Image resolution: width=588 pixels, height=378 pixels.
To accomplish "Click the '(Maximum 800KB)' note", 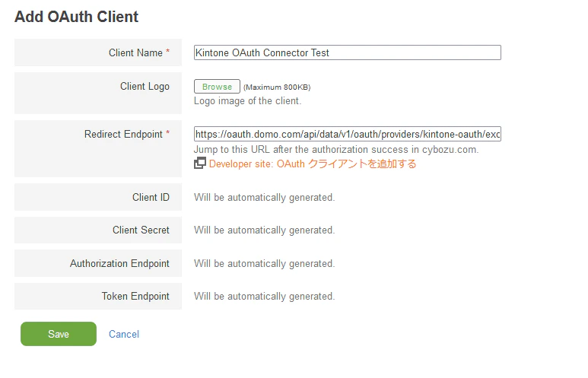I will (x=277, y=87).
